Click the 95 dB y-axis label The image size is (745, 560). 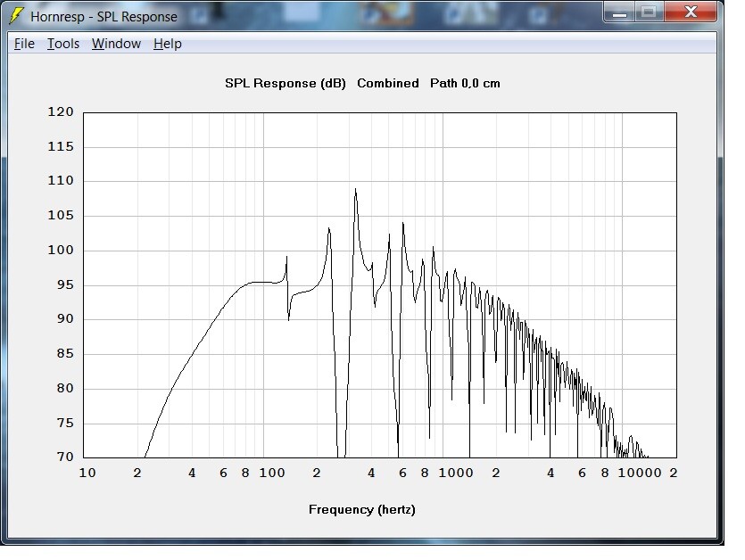(x=65, y=284)
